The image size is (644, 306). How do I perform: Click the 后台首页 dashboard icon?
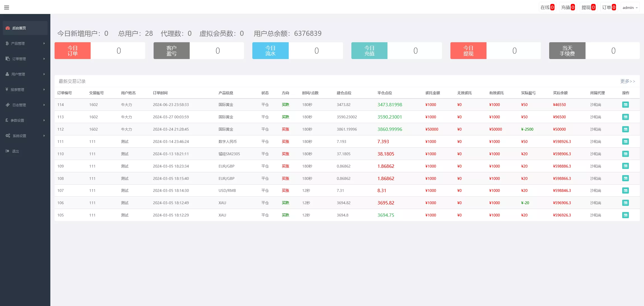[x=7, y=28]
